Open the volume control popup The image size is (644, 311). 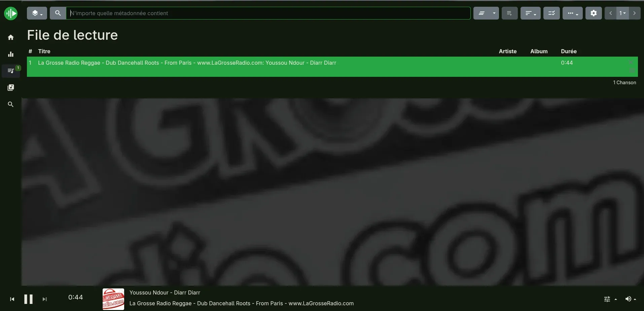click(x=631, y=299)
